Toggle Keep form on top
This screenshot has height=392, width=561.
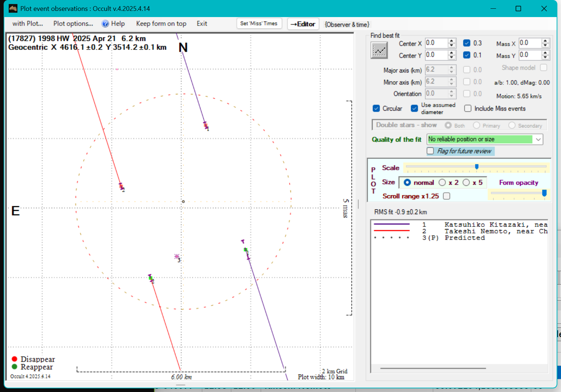[x=161, y=24]
